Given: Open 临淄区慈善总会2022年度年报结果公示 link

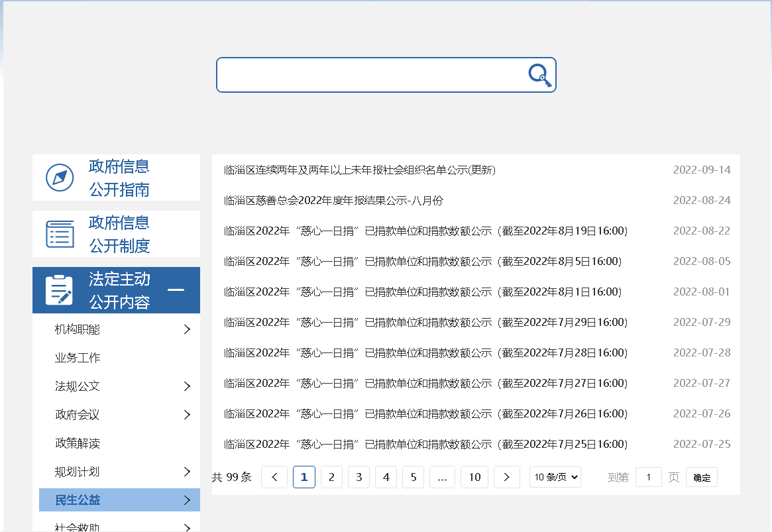Looking at the screenshot, I should (333, 200).
